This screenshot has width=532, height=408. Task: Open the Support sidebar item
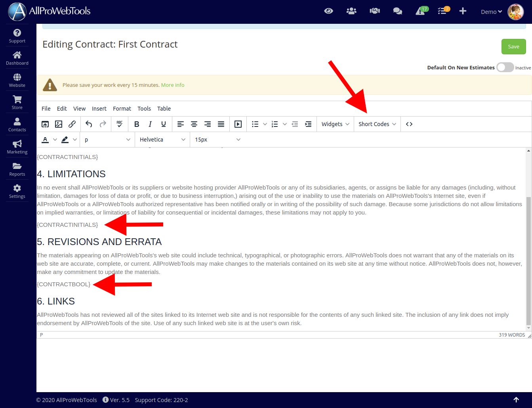pyautogui.click(x=17, y=36)
